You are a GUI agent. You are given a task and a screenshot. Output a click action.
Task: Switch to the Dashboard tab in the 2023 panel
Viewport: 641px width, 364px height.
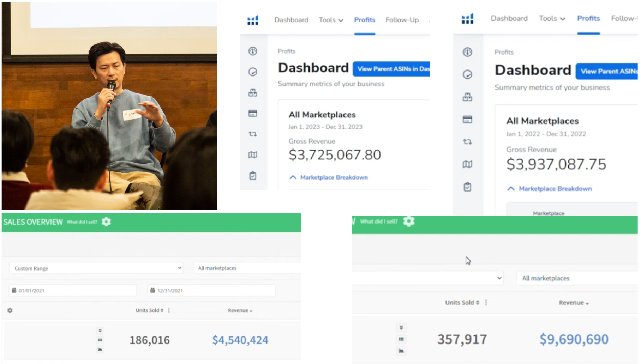click(x=291, y=20)
